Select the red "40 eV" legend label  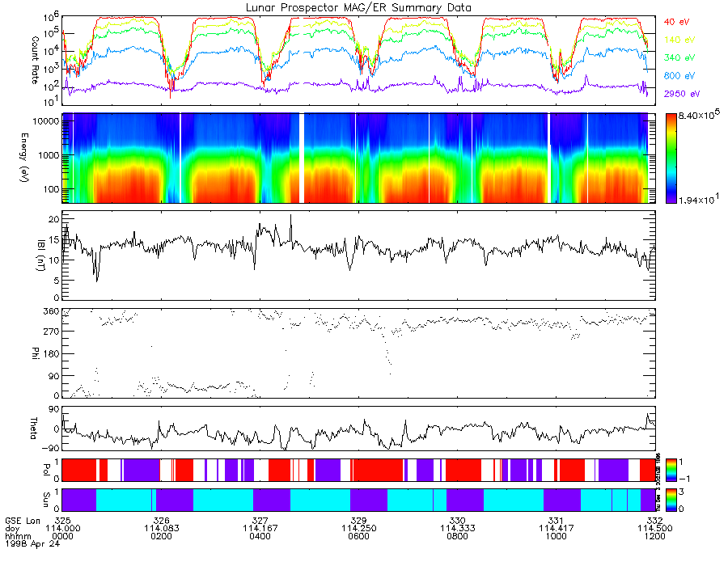(676, 22)
